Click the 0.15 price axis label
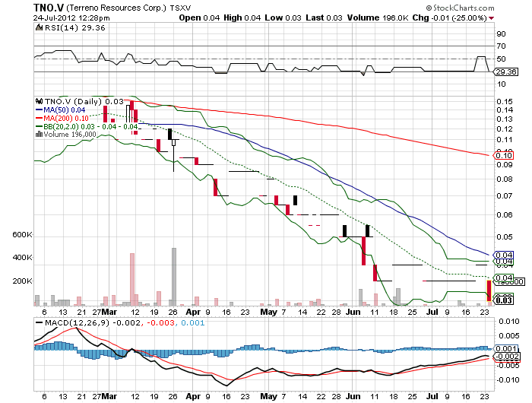 click(505, 102)
